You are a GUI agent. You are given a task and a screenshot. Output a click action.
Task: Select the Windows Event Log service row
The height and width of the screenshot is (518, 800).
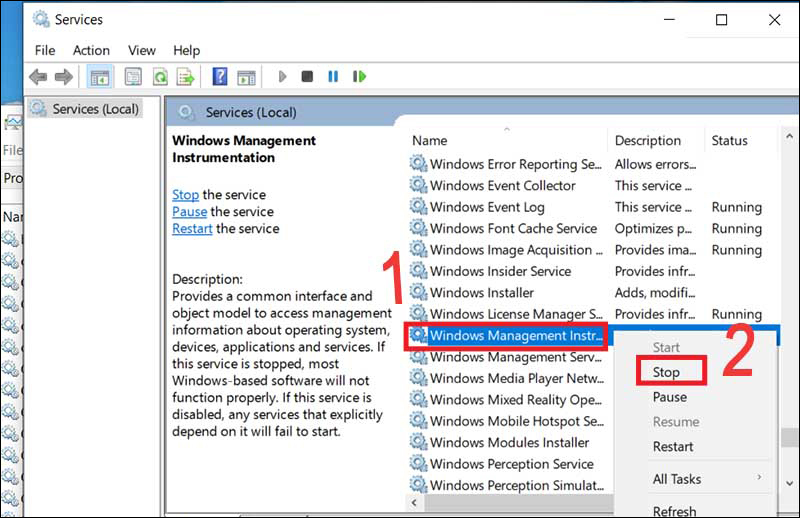487,207
